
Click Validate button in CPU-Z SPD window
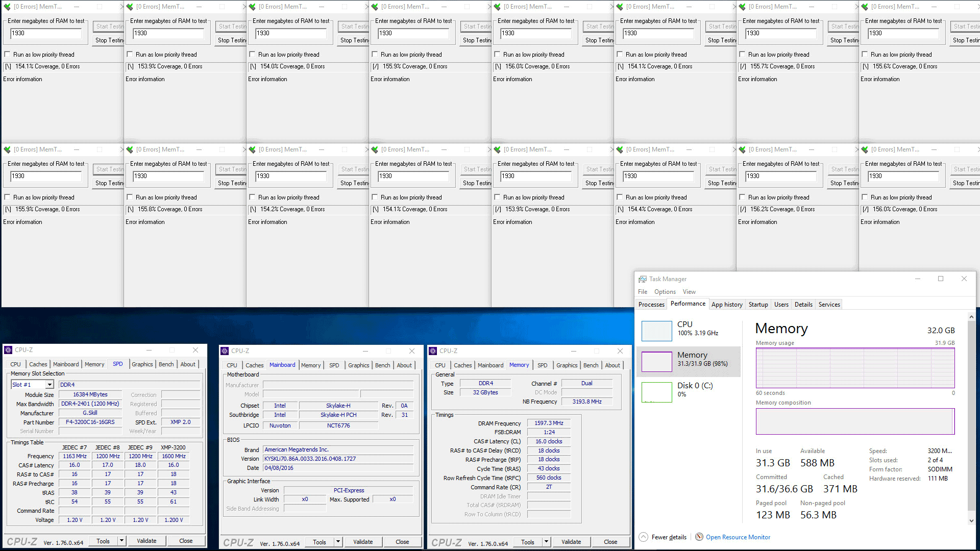pos(146,541)
